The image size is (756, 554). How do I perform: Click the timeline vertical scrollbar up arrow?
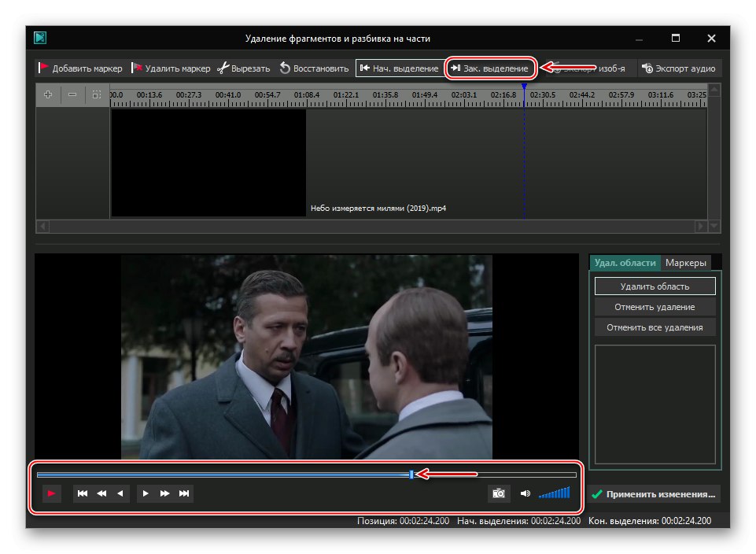(x=714, y=90)
